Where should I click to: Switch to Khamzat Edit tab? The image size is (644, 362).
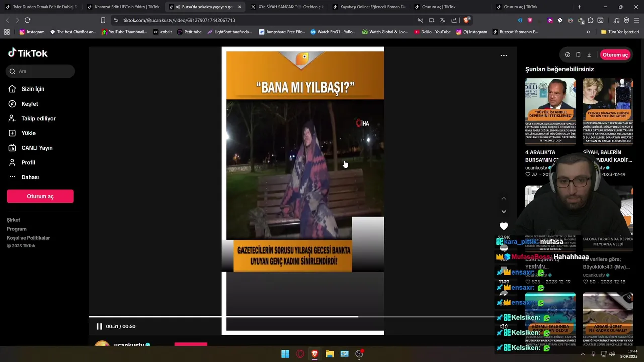click(x=123, y=7)
